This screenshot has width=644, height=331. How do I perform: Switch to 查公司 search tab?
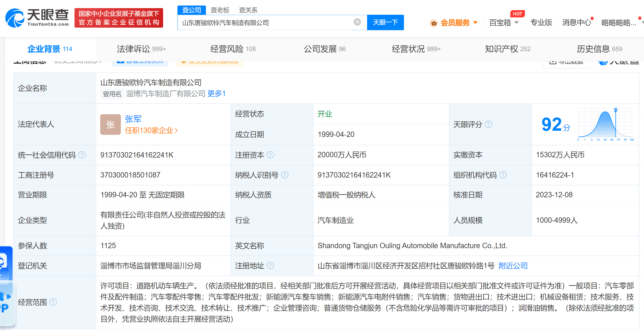coord(192,10)
